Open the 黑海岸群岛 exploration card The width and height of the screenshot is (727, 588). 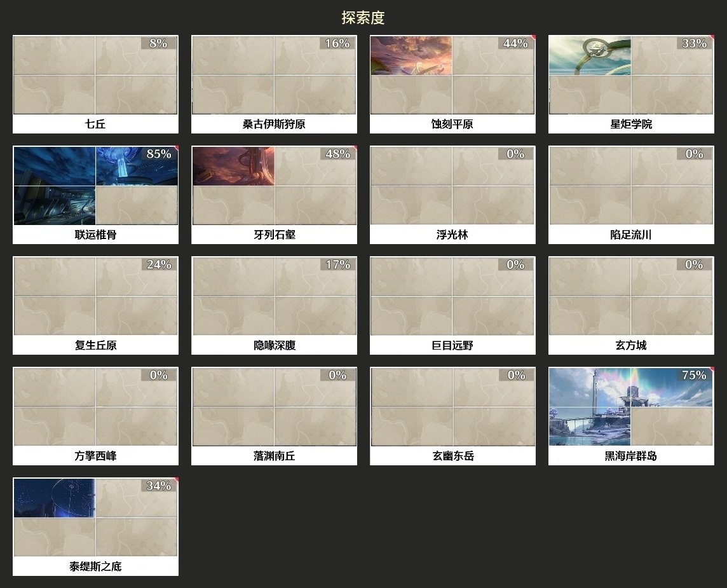click(631, 416)
